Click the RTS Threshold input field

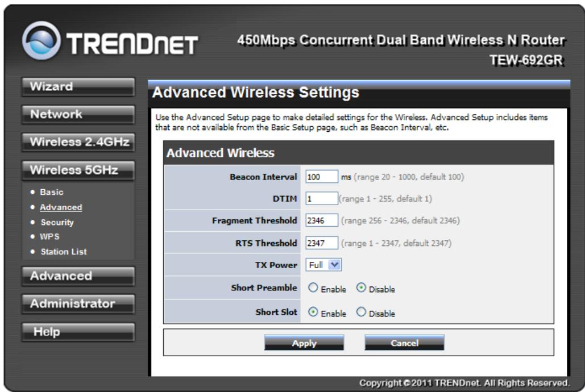(322, 243)
